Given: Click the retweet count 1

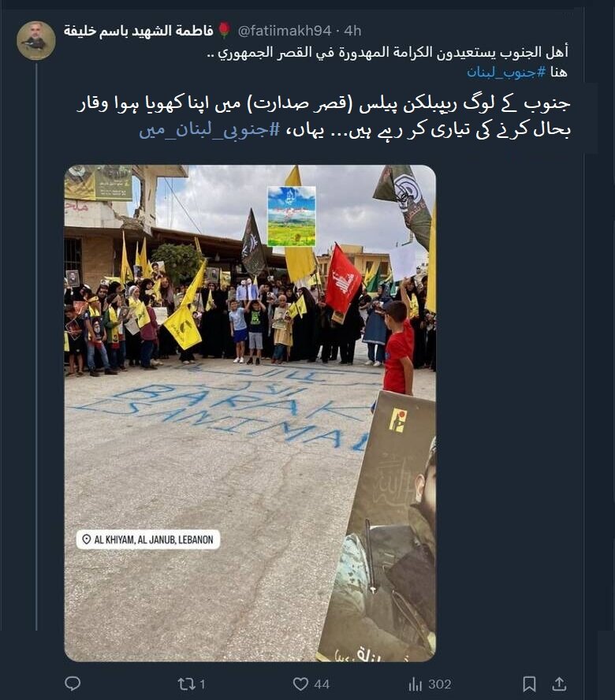Looking at the screenshot, I should click(202, 684).
